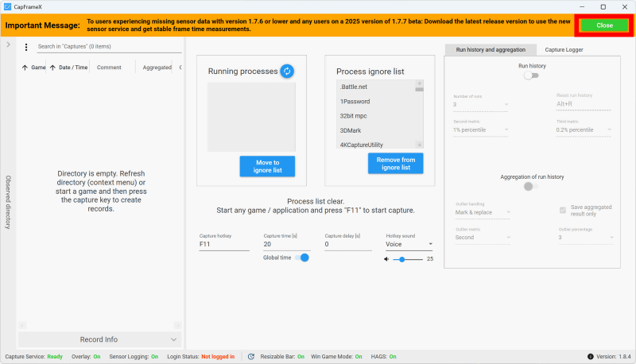
Task: Click the status bar refresh icon
Action: [x=250, y=357]
